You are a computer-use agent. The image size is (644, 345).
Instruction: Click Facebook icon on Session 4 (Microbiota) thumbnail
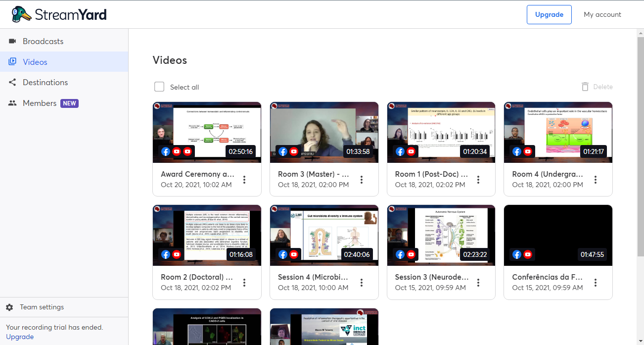[x=283, y=254]
